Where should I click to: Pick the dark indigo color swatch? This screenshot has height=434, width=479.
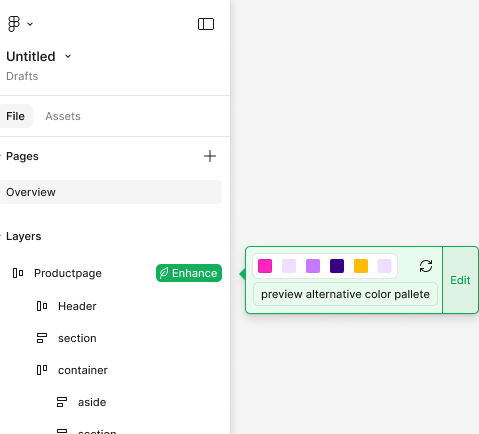[337, 266]
